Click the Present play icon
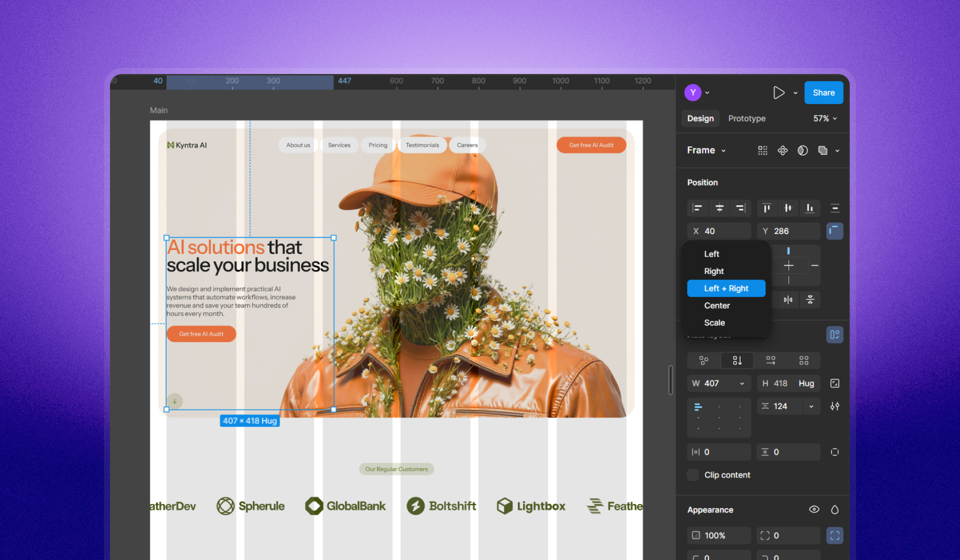 [778, 92]
